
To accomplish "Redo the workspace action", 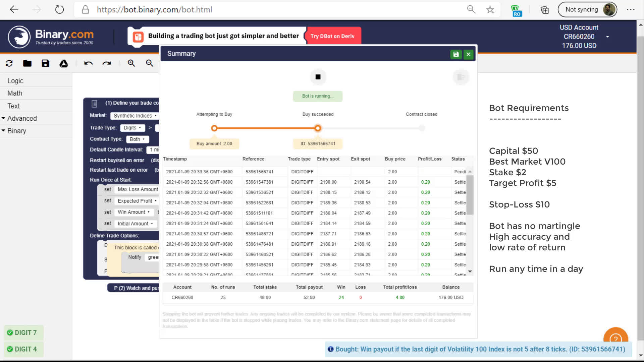I will [107, 63].
